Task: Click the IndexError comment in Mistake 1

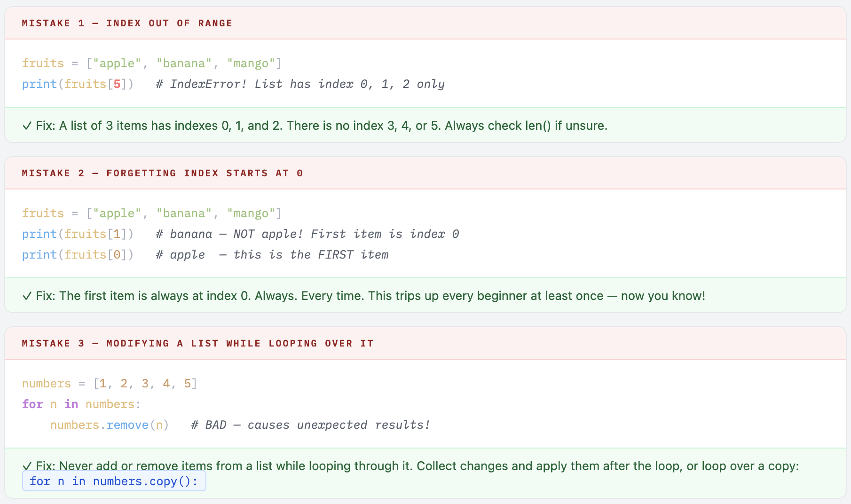Action: [x=300, y=84]
